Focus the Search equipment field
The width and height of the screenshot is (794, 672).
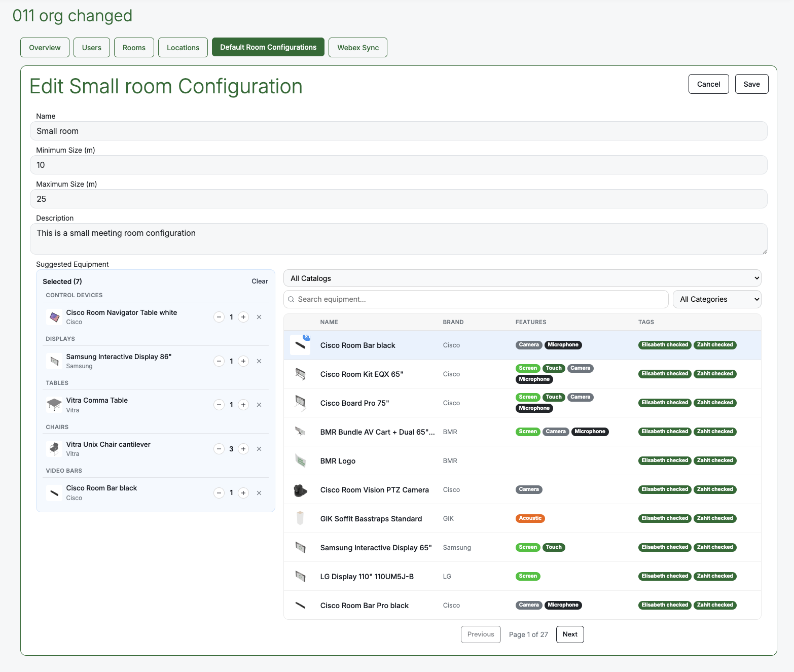coord(476,299)
